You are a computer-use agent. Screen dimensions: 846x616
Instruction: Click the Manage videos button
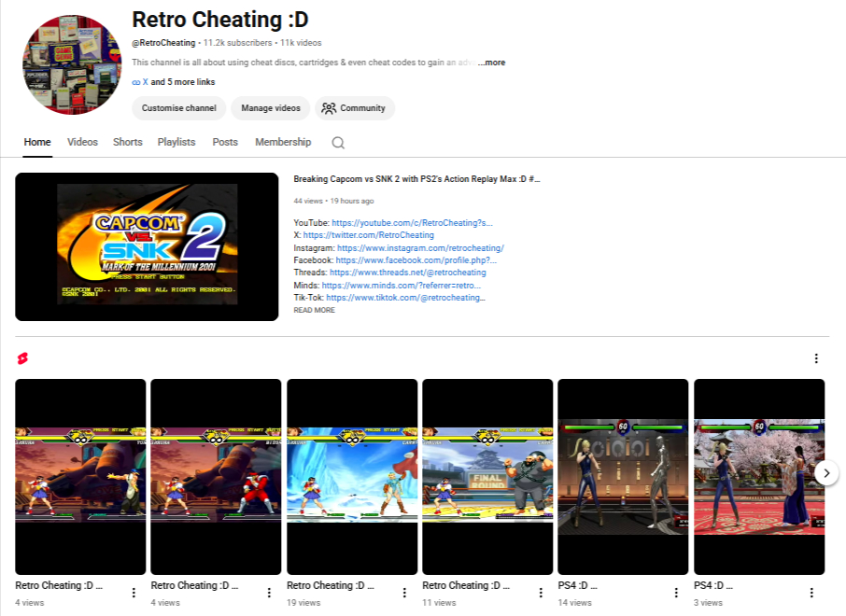coord(270,108)
